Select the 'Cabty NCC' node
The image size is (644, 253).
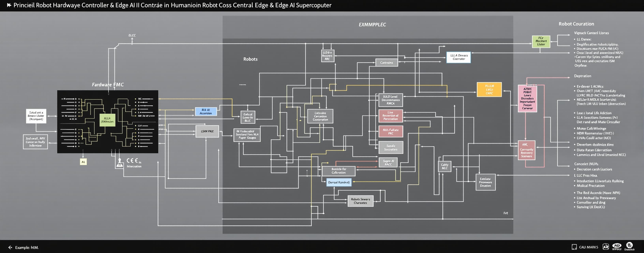click(x=445, y=166)
